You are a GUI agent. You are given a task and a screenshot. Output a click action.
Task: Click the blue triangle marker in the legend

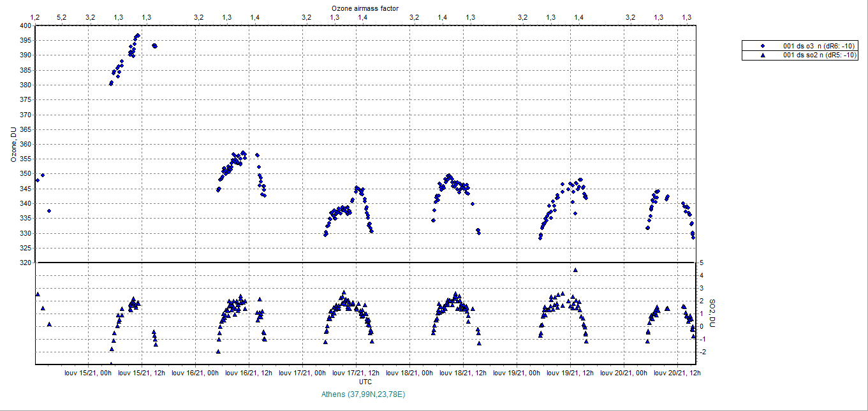(x=763, y=55)
